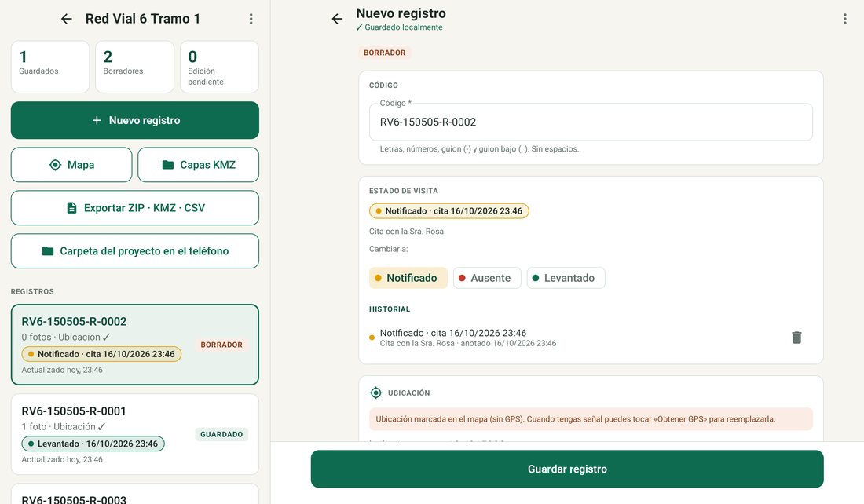The width and height of the screenshot is (864, 504).
Task: Go back from Red Vial 6 Tramo 1
Action: (x=67, y=19)
